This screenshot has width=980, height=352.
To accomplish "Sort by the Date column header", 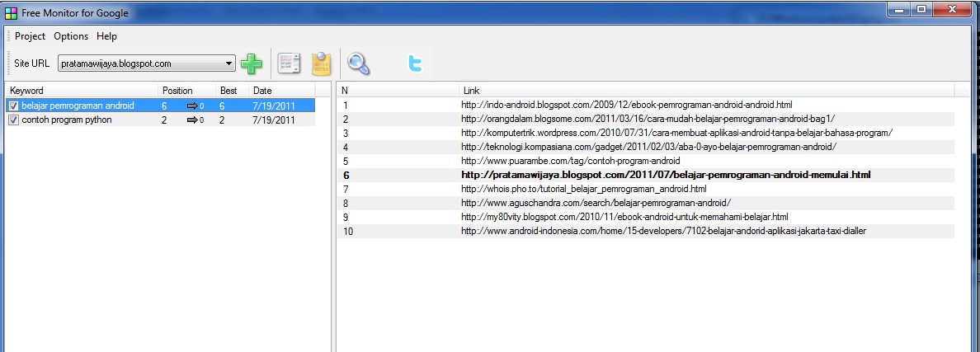I will coord(282,91).
